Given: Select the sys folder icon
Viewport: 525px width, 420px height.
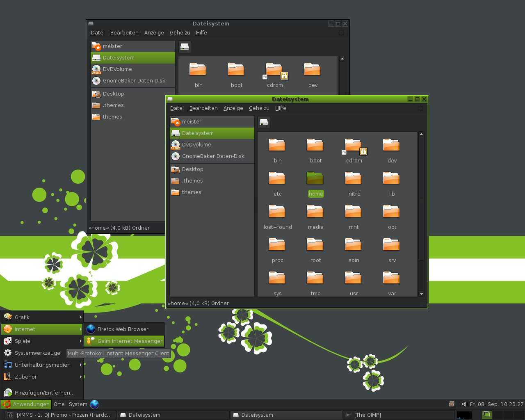Looking at the screenshot, I should (x=277, y=278).
